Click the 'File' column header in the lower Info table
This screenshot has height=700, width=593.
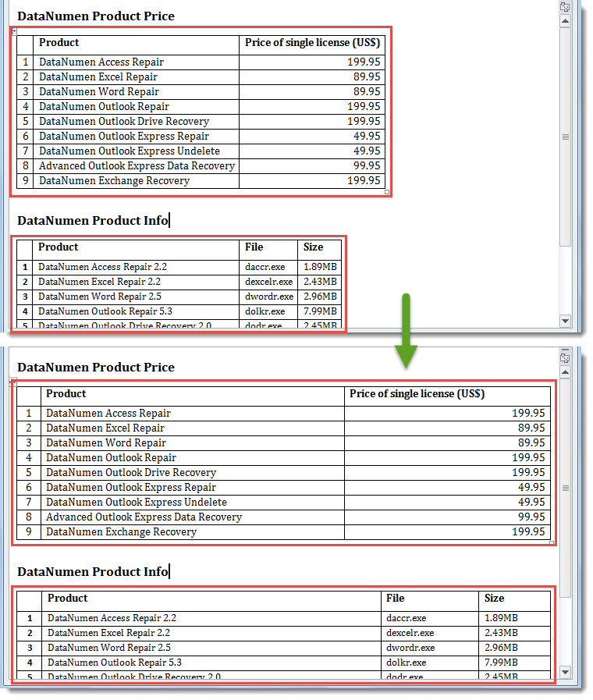click(x=396, y=599)
